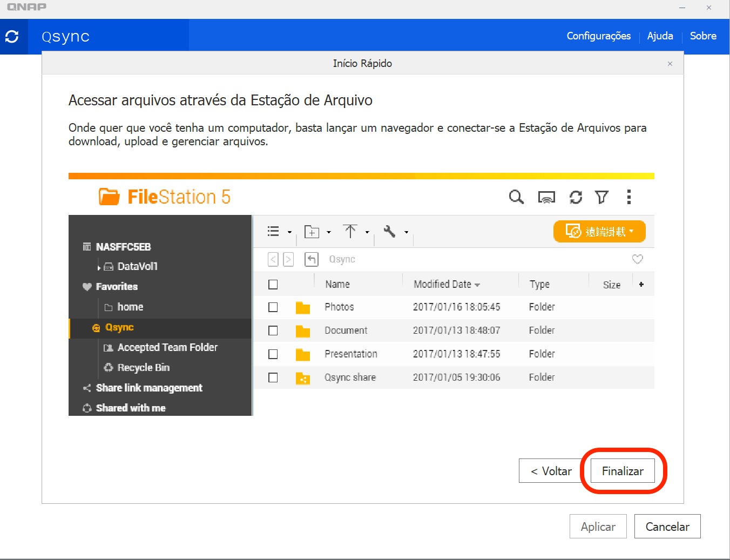Tick the Document folder checkbox
730x560 pixels.
273,330
